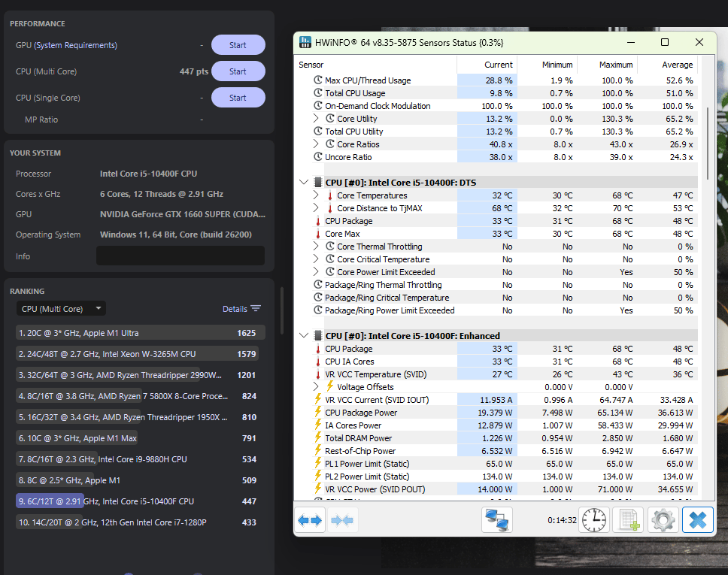Image resolution: width=728 pixels, height=575 pixels.
Task: Click the logging sheet icon with green plus
Action: click(x=629, y=520)
